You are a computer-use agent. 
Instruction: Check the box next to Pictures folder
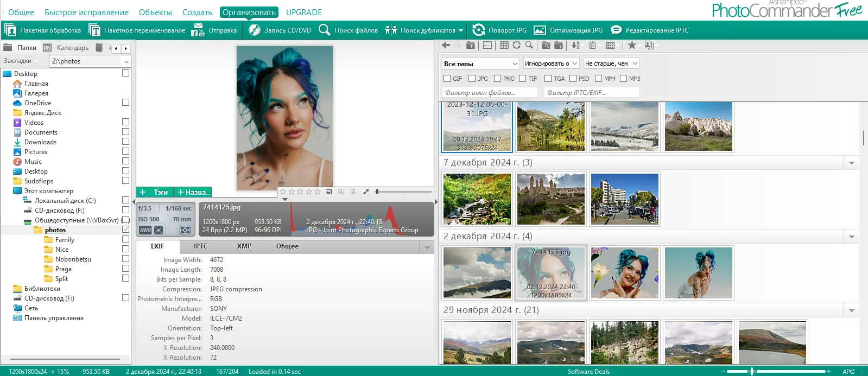click(x=125, y=151)
